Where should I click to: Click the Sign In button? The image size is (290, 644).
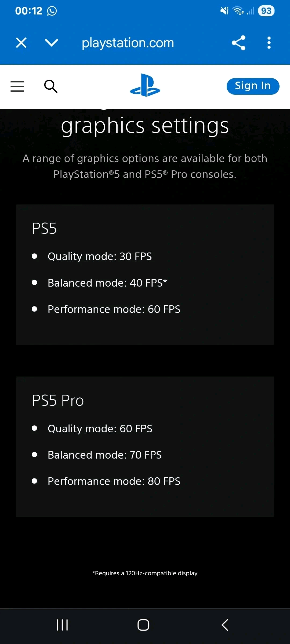point(253,86)
